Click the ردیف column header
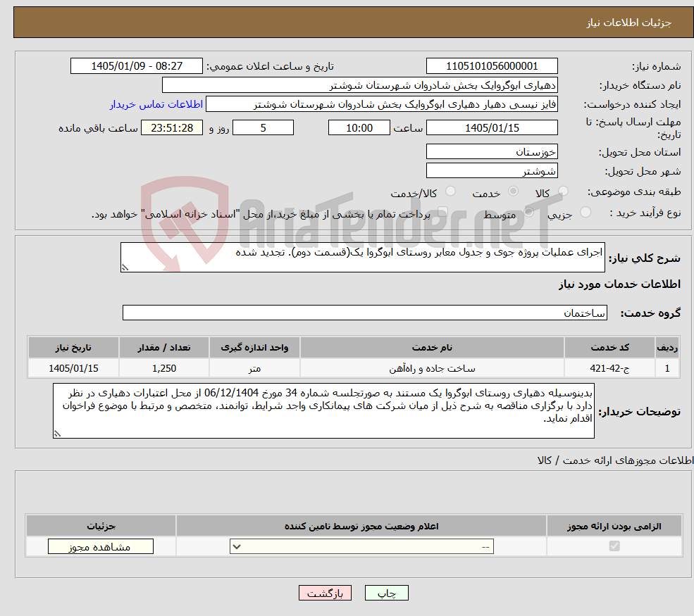 point(667,348)
